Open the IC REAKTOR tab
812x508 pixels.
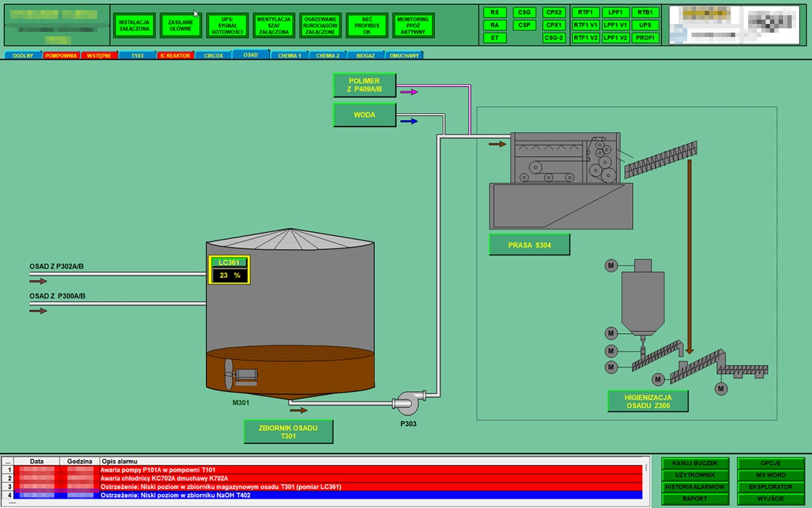click(x=175, y=55)
